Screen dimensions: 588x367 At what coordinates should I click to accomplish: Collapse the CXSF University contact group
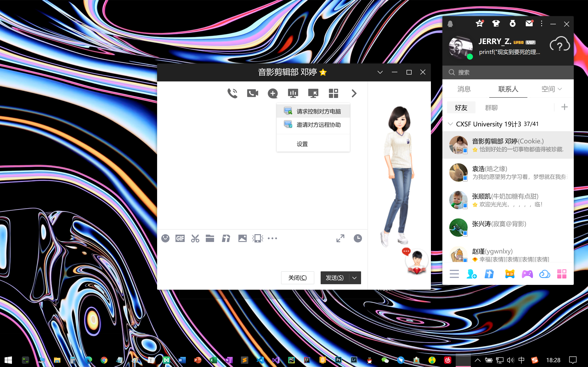click(450, 124)
